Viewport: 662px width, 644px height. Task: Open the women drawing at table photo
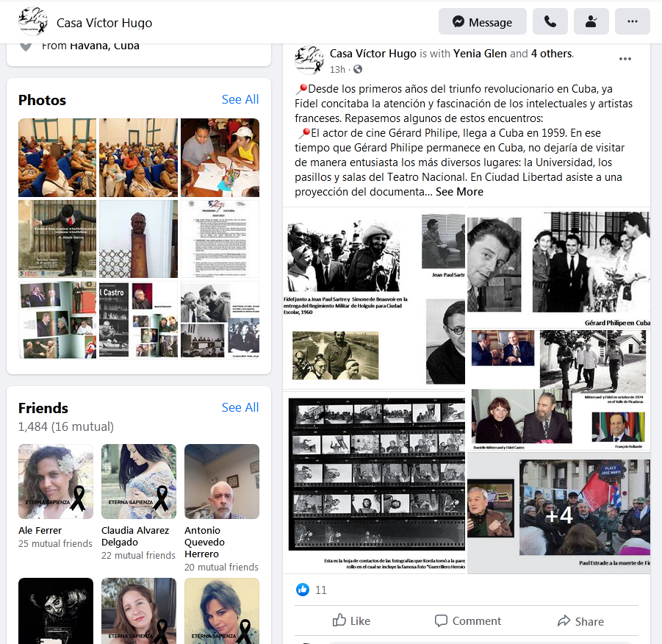click(220, 157)
